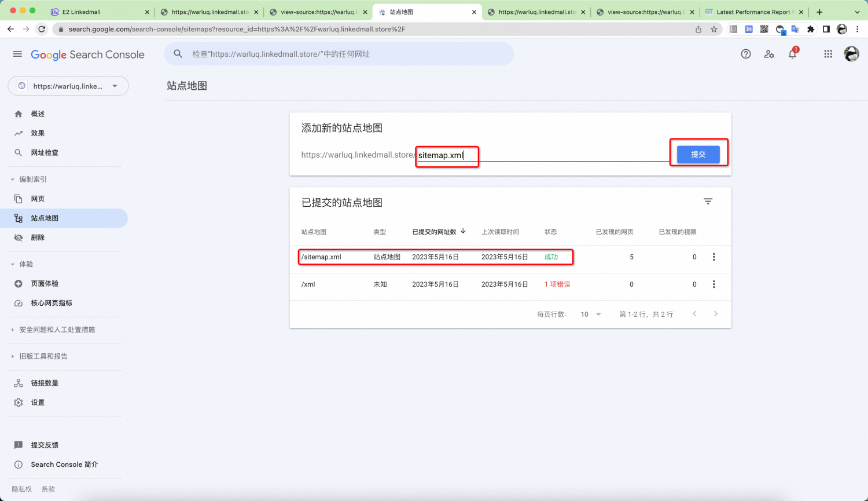868x501 pixels.
Task: Click the users and permissions icon
Action: [x=769, y=54]
